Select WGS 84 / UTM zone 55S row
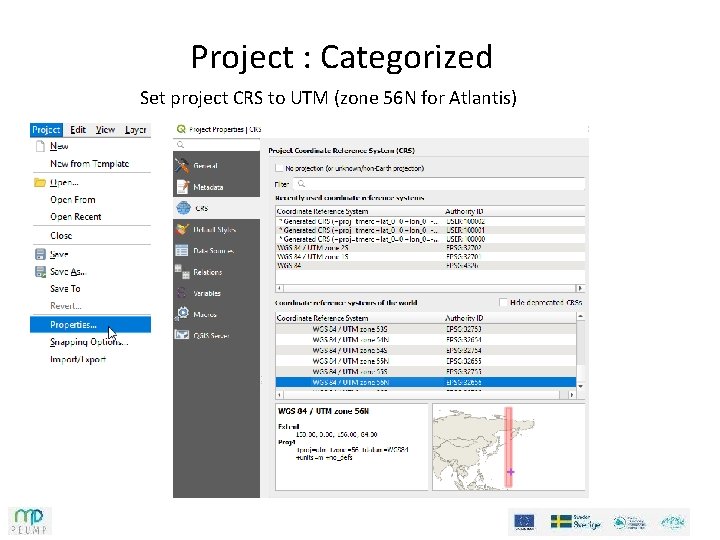Screen dimensions: 720x540 (x=426, y=371)
